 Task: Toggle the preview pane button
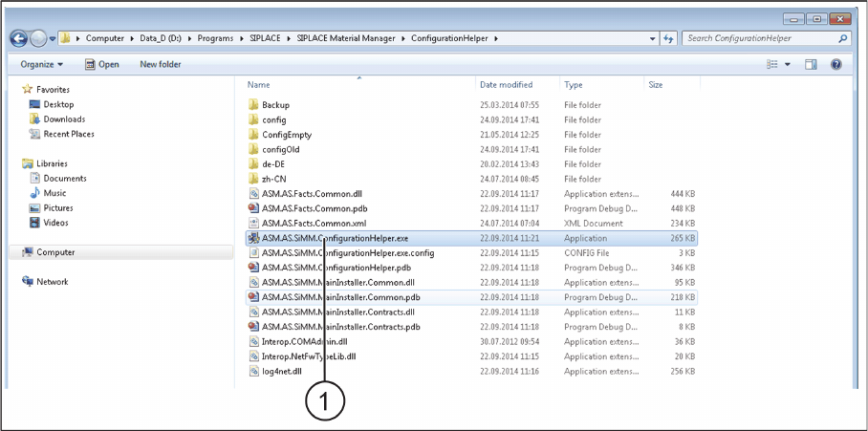[x=811, y=65]
